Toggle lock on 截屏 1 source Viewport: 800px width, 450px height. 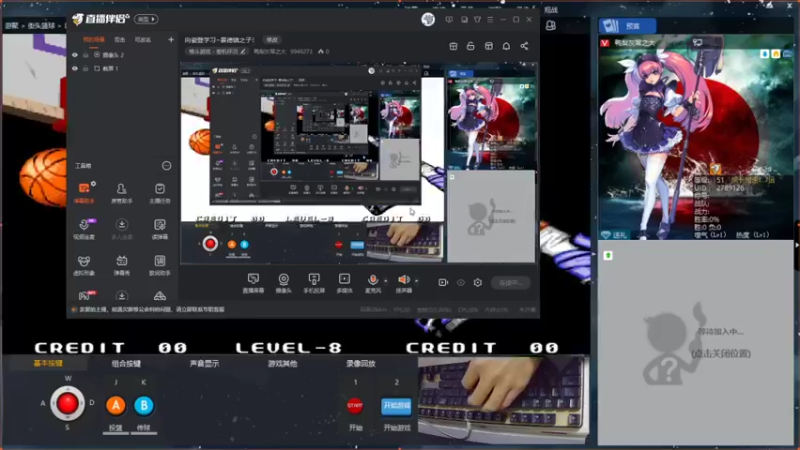click(86, 68)
